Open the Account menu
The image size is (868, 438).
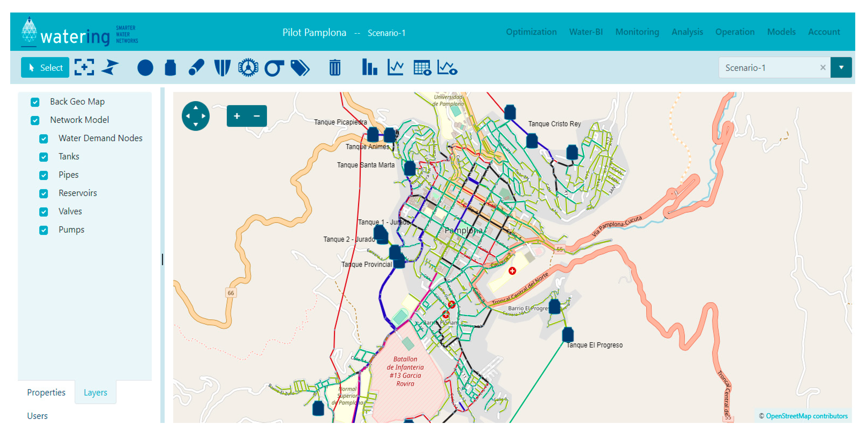pos(824,32)
